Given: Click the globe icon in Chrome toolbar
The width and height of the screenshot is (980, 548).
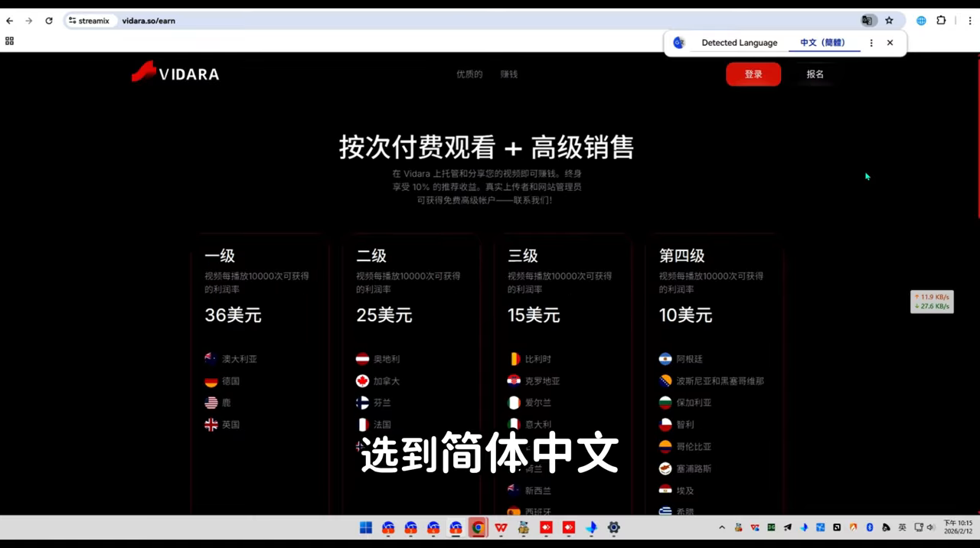Looking at the screenshot, I should point(921,21).
